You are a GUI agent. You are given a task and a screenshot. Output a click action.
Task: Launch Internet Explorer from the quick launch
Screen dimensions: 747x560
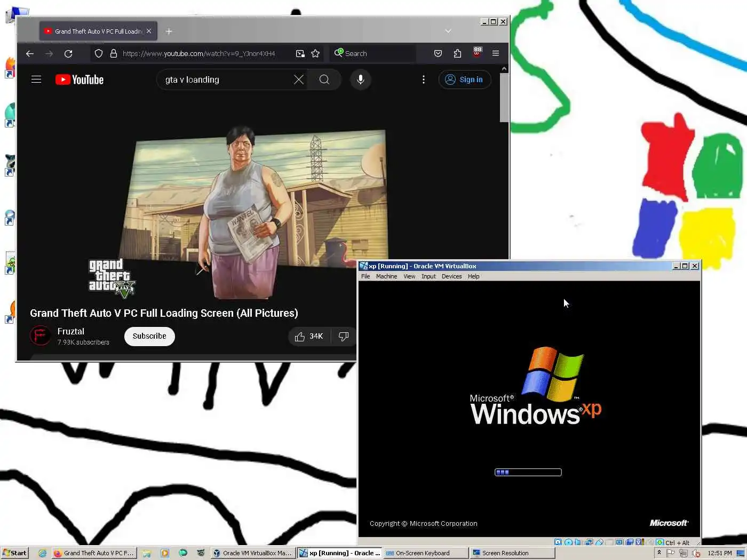[x=42, y=553]
